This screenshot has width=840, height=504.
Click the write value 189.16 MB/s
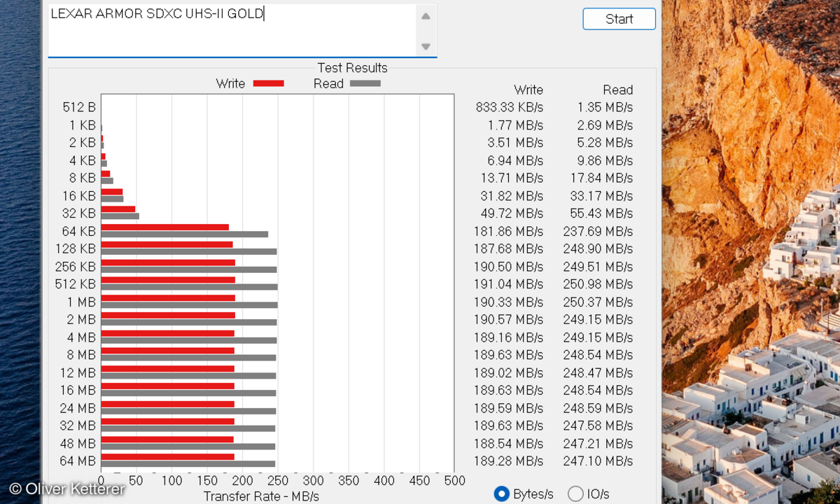[x=509, y=337]
